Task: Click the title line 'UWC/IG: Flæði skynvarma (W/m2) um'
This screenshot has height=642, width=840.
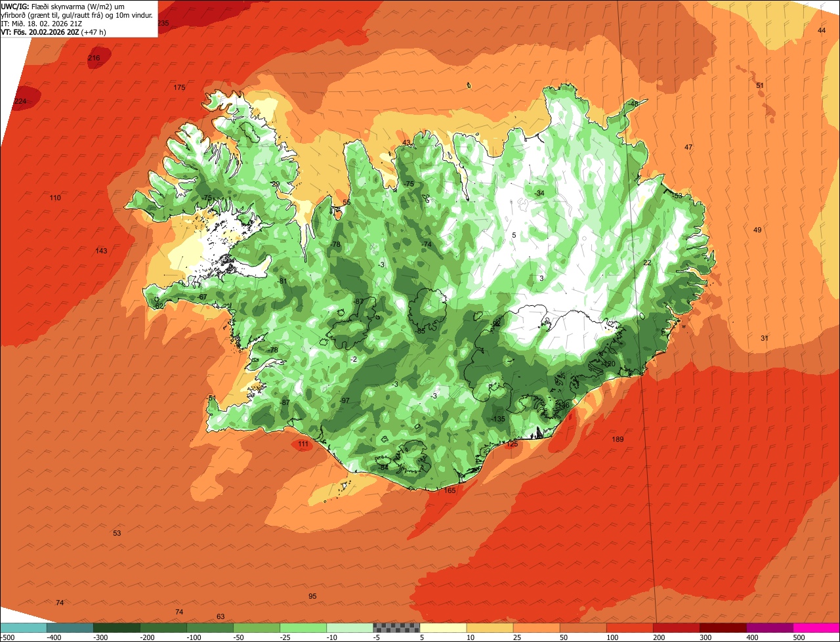Action: (x=62, y=6)
